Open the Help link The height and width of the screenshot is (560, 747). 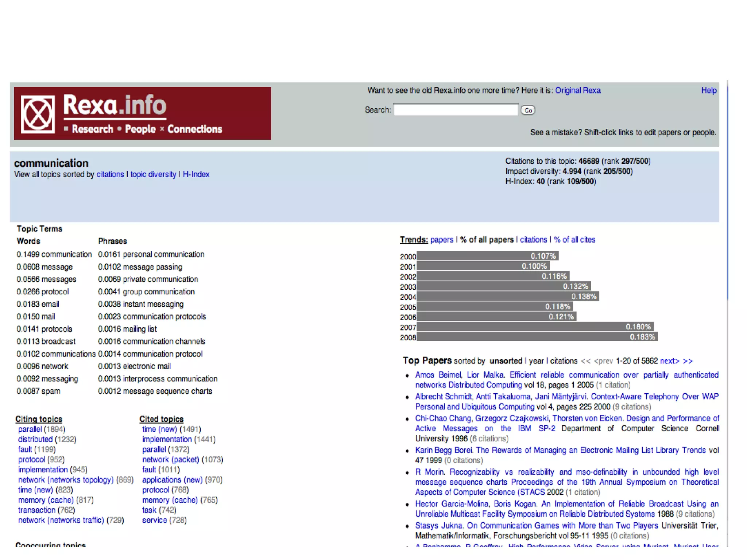click(708, 90)
